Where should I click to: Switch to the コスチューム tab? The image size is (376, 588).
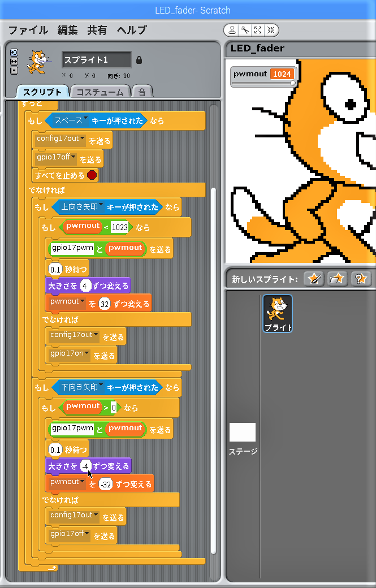[100, 92]
